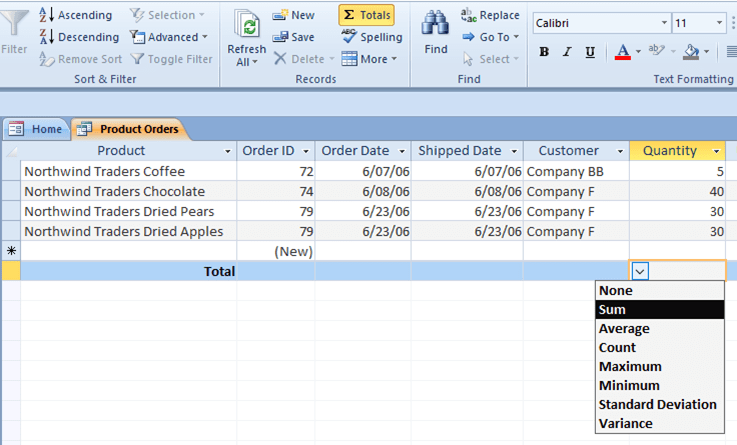This screenshot has height=445, width=737.
Task: Click Toggle Filter
Action: [x=172, y=59]
